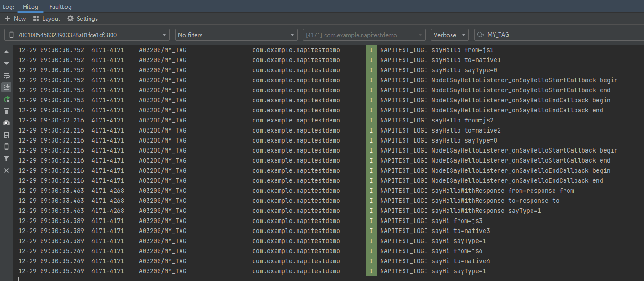Open the Verbose log level dropdown
This screenshot has width=644, height=281.
coord(449,35)
